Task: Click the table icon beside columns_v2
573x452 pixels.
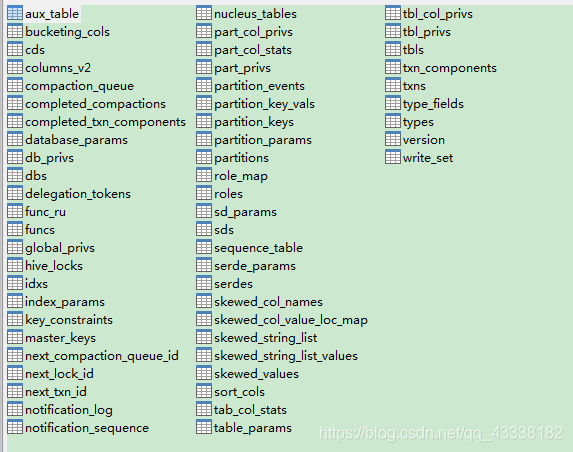Action: click(15, 68)
